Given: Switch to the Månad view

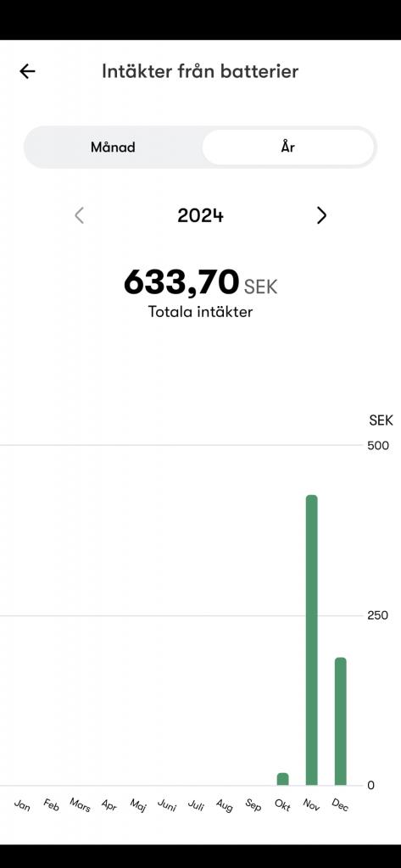Looking at the screenshot, I should pos(113,147).
